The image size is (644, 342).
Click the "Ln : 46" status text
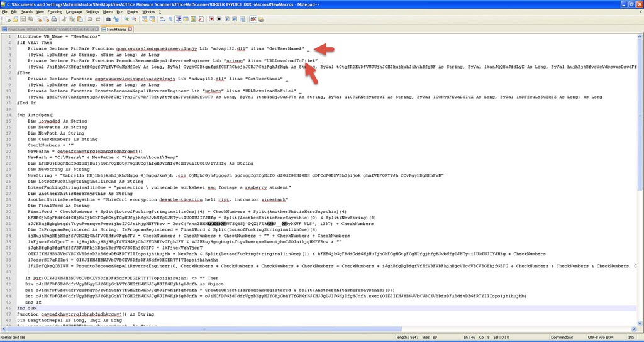(470, 337)
